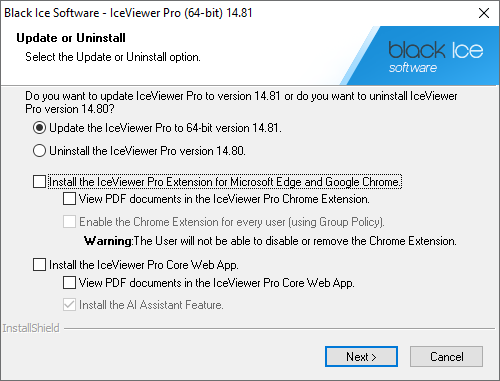The height and width of the screenshot is (381, 500).
Task: Click the Black Ice Software logo
Action: (435, 57)
